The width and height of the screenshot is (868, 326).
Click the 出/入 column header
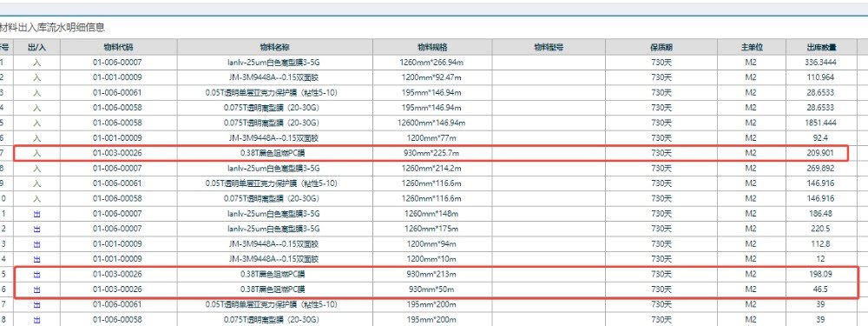[x=36, y=47]
